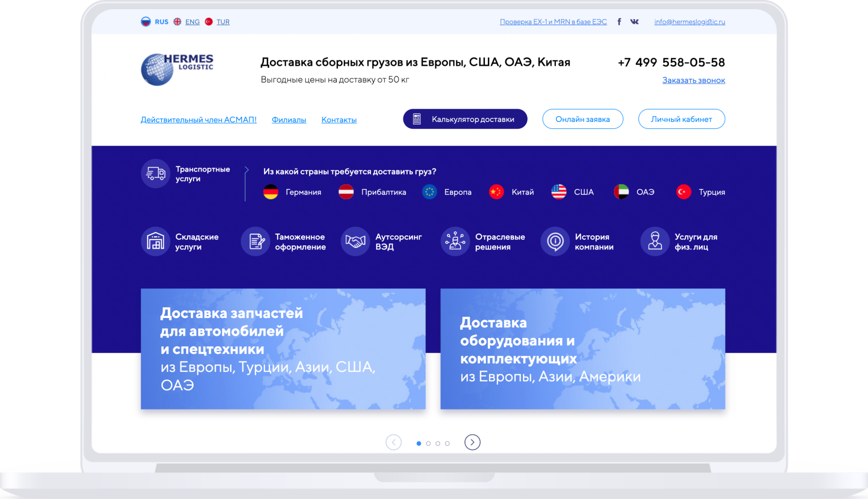
Task: Open Калькулятор доставки button
Action: tap(465, 119)
